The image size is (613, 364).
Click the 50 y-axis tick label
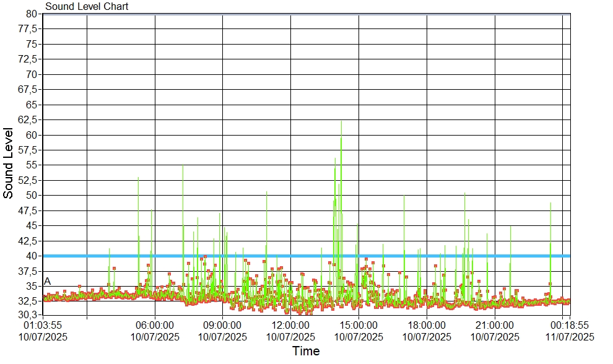point(32,195)
